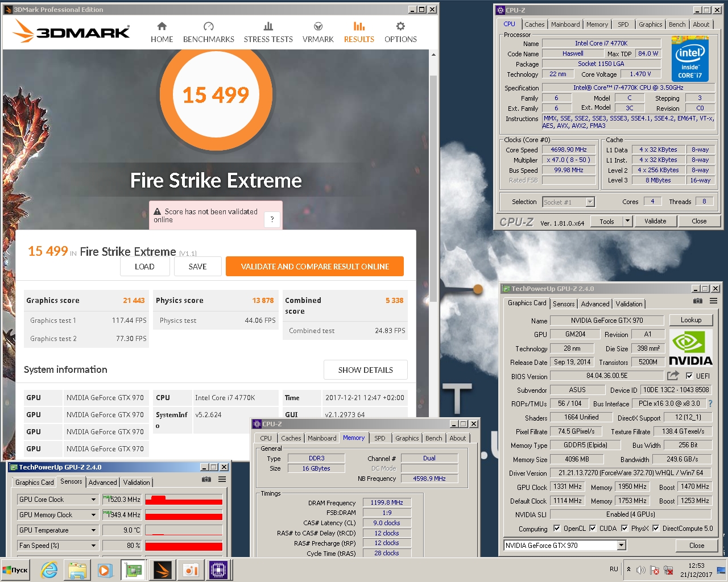Image resolution: width=728 pixels, height=582 pixels.
Task: Open GPU Temperature sensor dropdown
Action: click(x=94, y=530)
